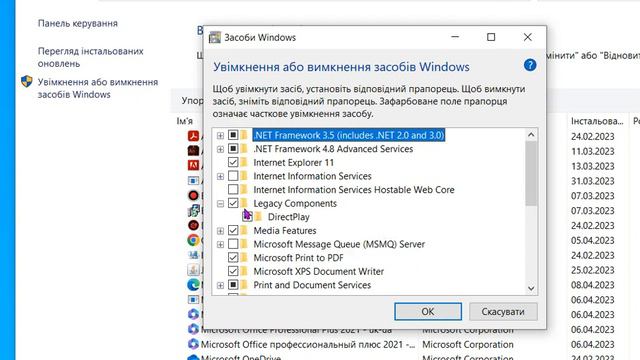Viewport: 640px width, 360px height.
Task: Select the Microsoft Print to PDF label
Action: click(x=298, y=258)
